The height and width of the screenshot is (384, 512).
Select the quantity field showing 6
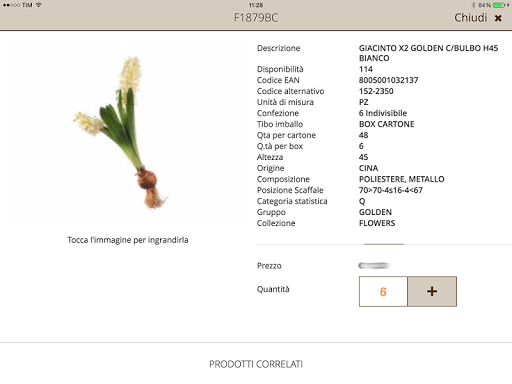click(383, 291)
